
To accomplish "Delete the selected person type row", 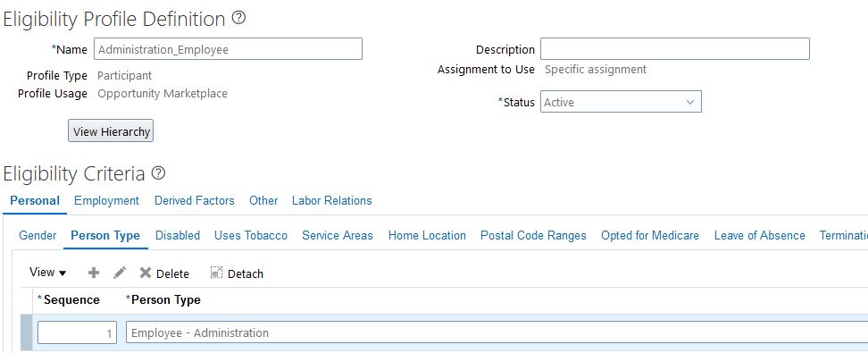I will click(164, 273).
